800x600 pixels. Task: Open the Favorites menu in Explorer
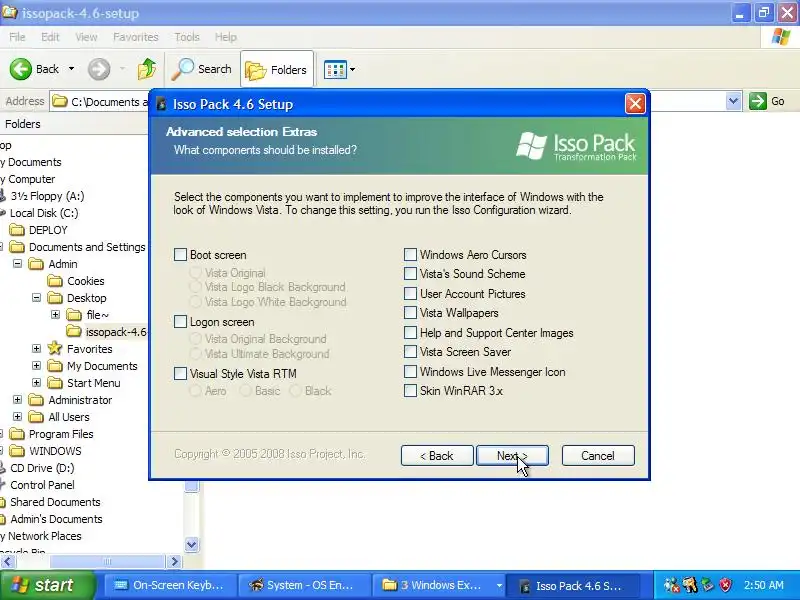pos(135,37)
